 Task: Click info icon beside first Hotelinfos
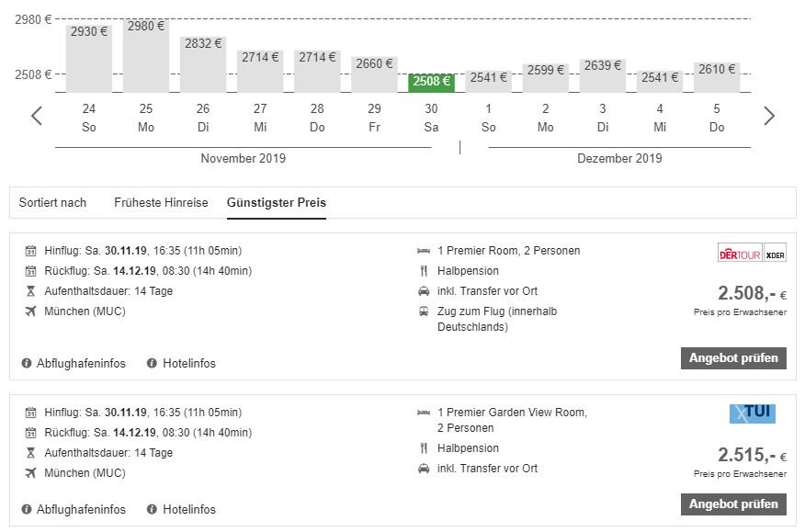pos(152,363)
